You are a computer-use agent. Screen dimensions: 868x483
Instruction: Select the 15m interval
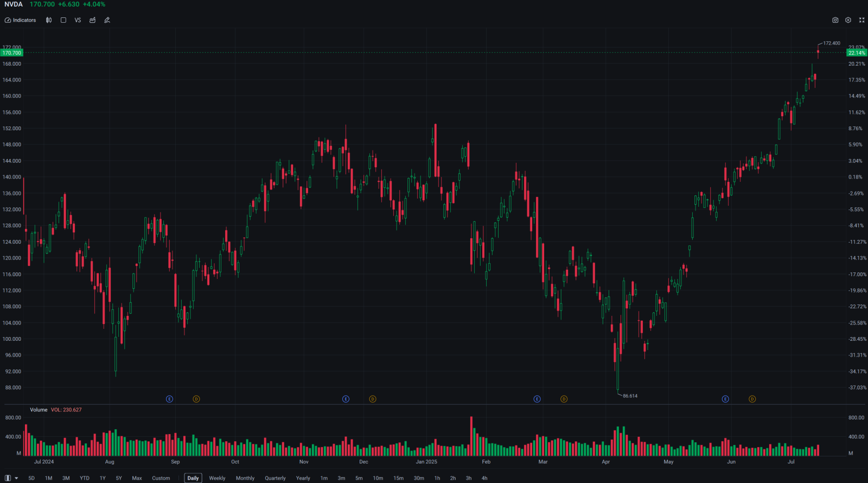click(x=399, y=478)
